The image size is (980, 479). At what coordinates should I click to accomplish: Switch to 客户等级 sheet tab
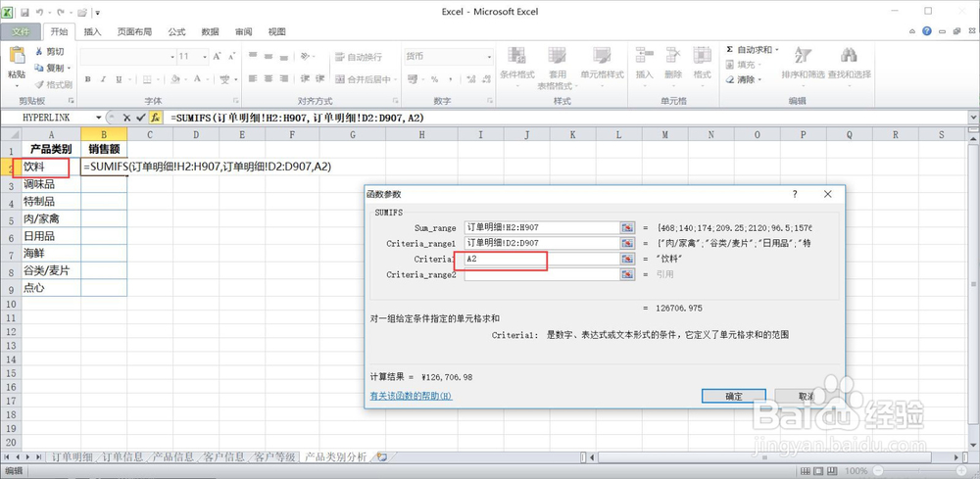pos(274,456)
